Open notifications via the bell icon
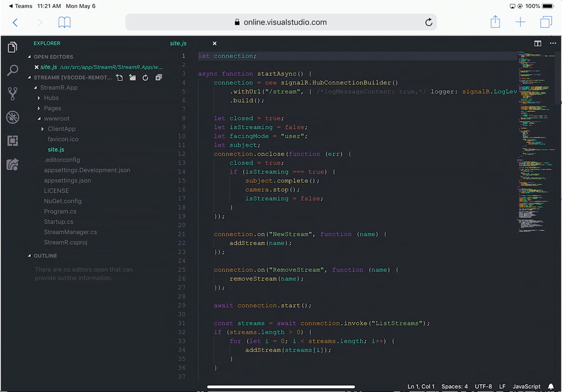The height and width of the screenshot is (392, 562). tap(550, 386)
